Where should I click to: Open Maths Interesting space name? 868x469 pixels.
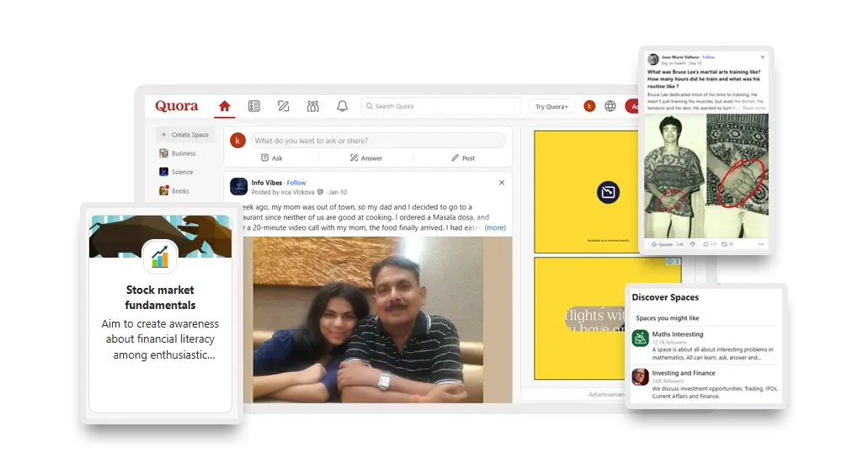click(x=678, y=334)
